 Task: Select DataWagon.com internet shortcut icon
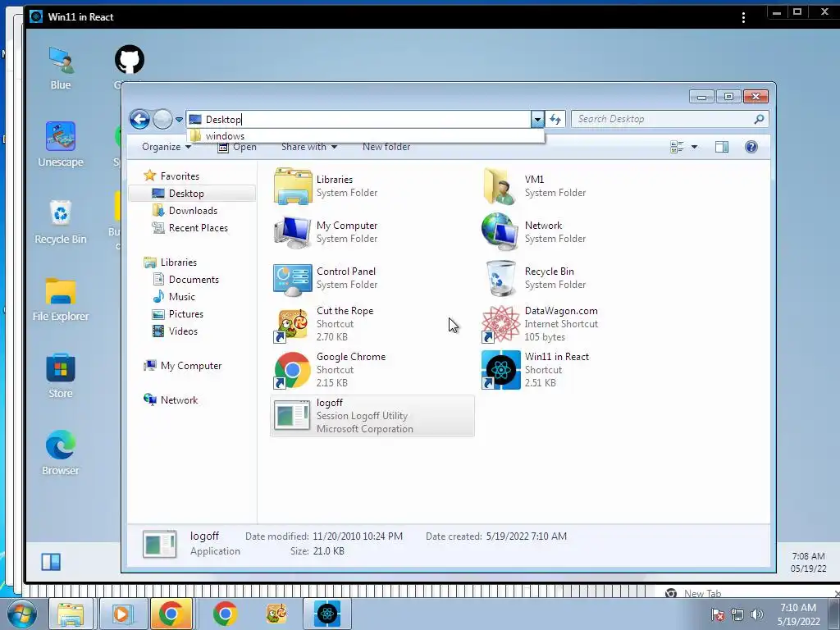click(x=500, y=324)
